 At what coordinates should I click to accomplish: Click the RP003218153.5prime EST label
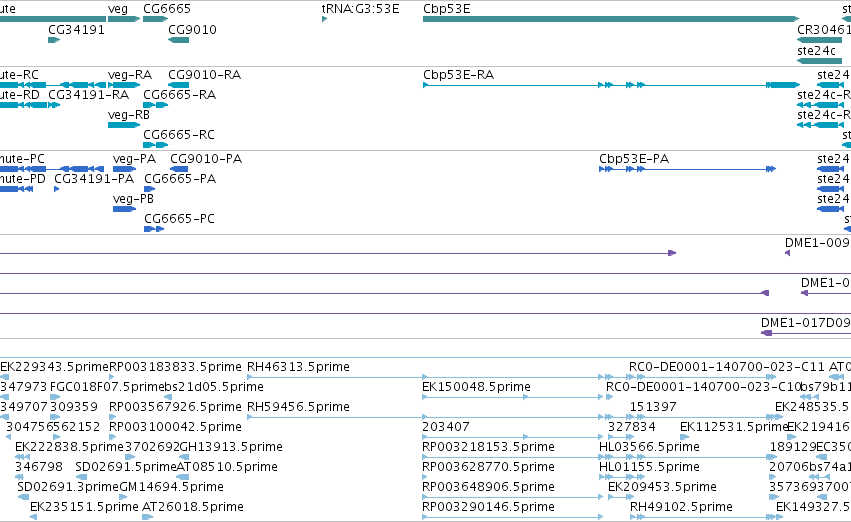point(488,447)
